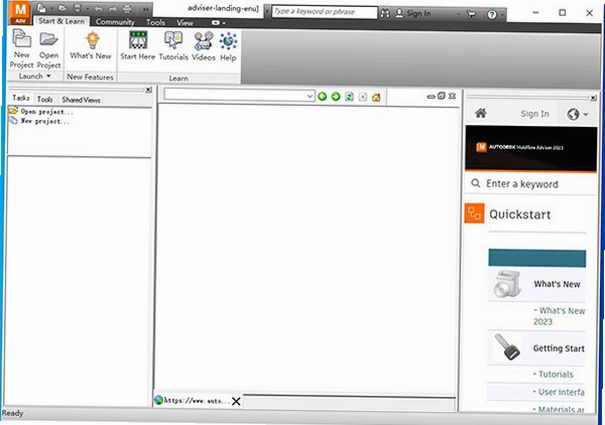Select the Tasks panel tab
Screen dimensions: 605x425
(x=21, y=98)
